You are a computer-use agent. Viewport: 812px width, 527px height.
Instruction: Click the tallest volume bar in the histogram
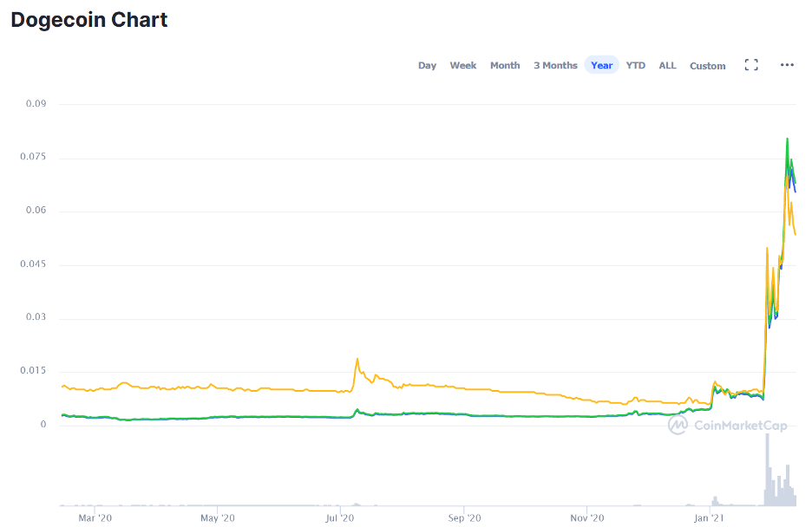pyautogui.click(x=767, y=470)
